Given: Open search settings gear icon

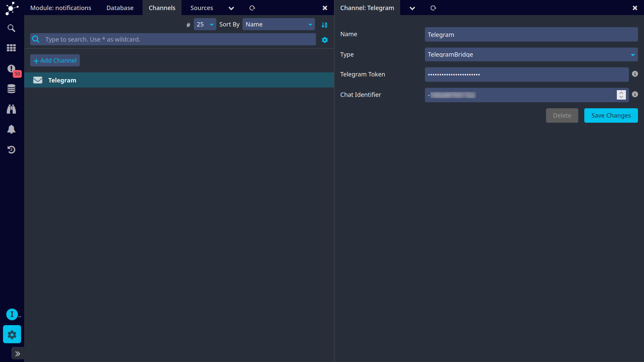Looking at the screenshot, I should coord(325,40).
